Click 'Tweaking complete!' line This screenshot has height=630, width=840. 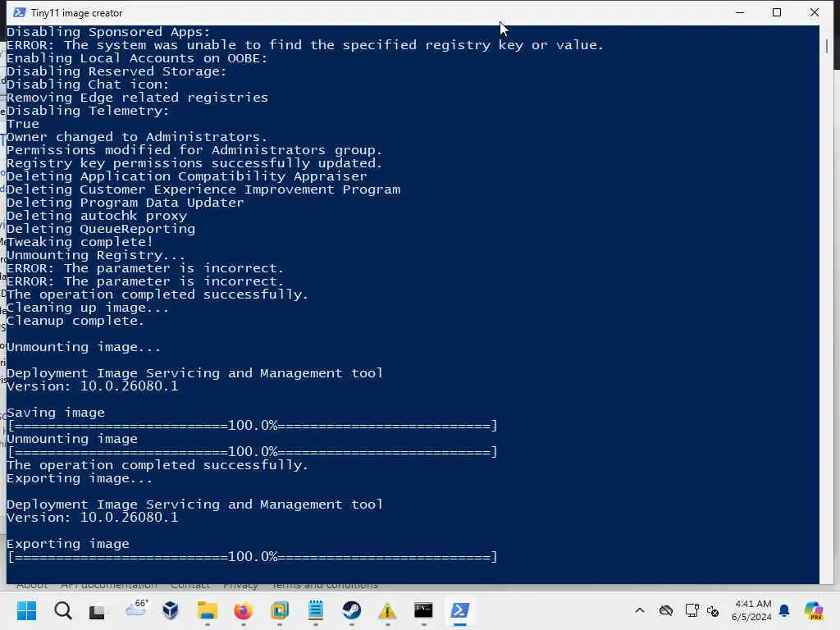tap(80, 242)
